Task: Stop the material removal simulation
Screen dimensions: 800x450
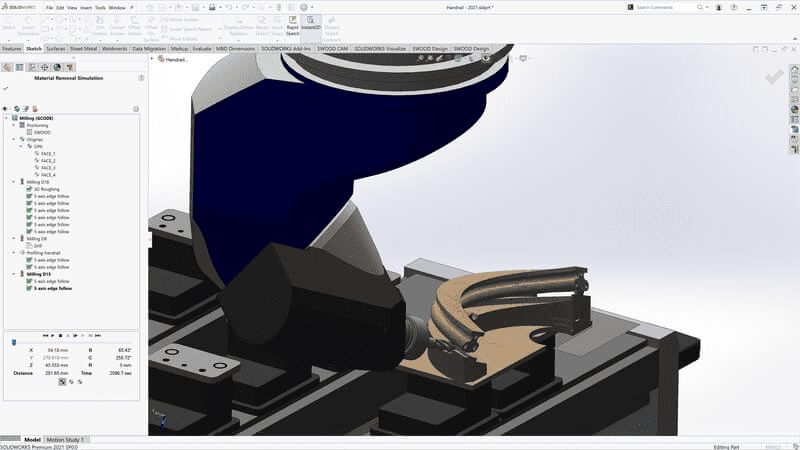Action: click(59, 335)
